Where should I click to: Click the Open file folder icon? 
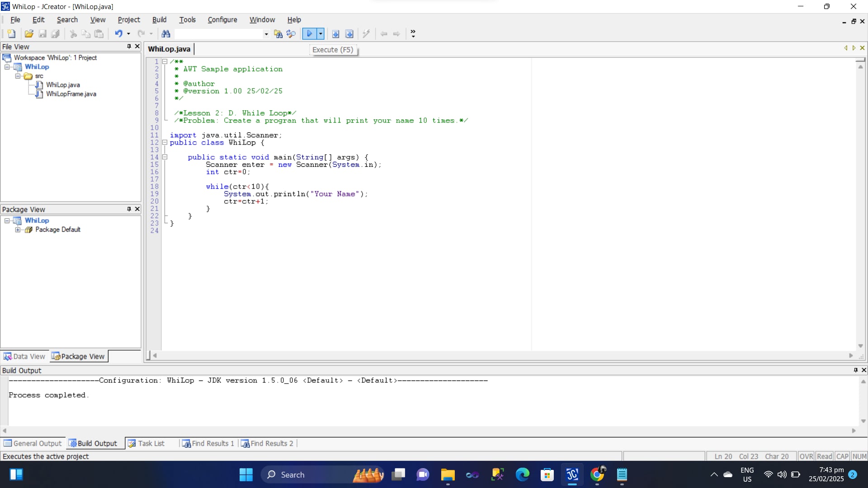click(x=29, y=34)
